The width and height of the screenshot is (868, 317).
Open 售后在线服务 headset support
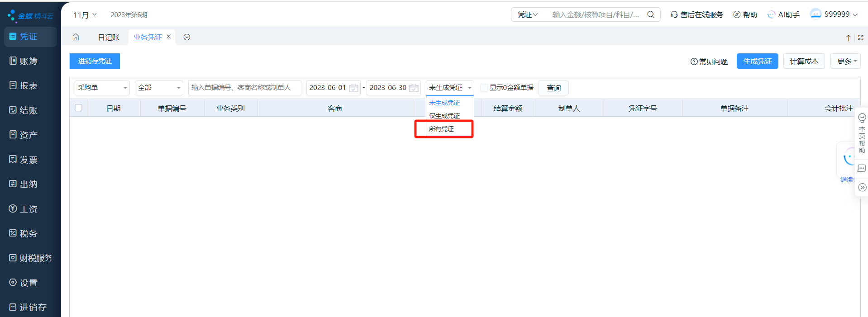[x=697, y=14]
